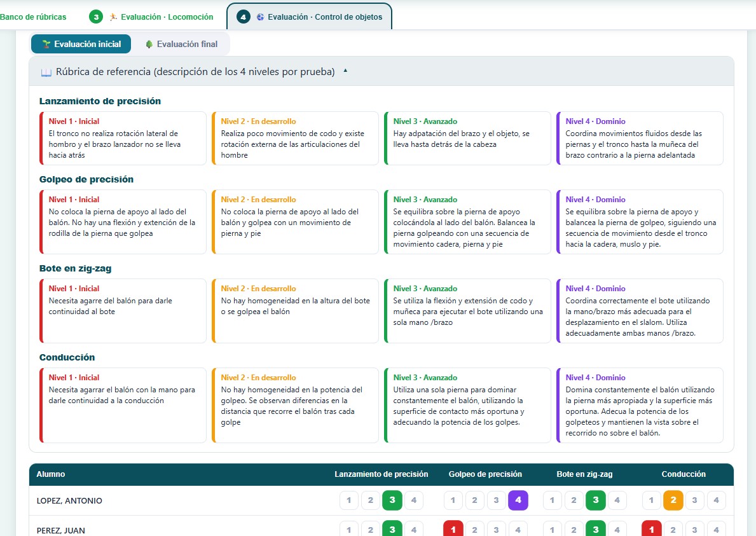Click the ball icon for Control de objetos
The image size is (756, 536).
(x=260, y=17)
